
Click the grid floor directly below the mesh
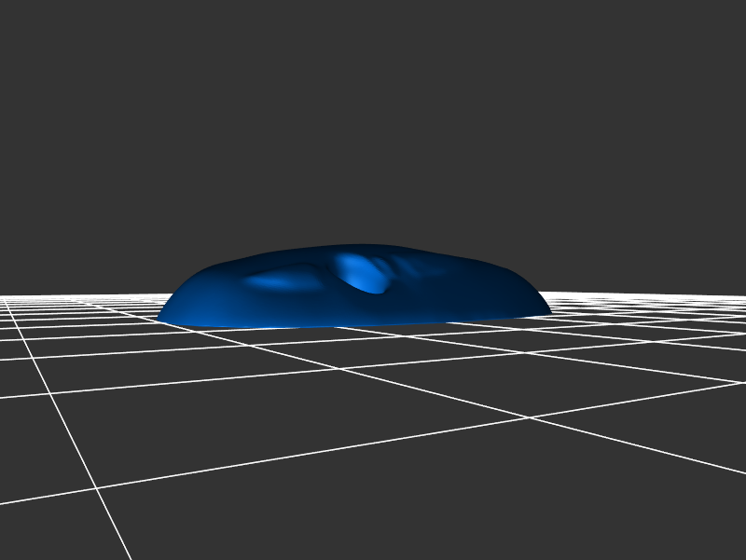pyautogui.click(x=354, y=345)
